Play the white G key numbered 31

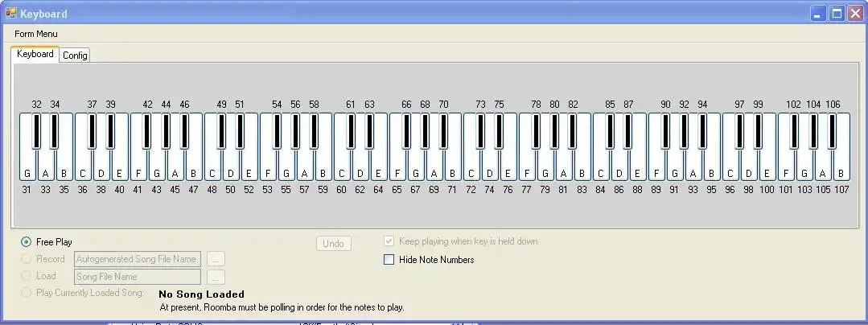(27, 166)
